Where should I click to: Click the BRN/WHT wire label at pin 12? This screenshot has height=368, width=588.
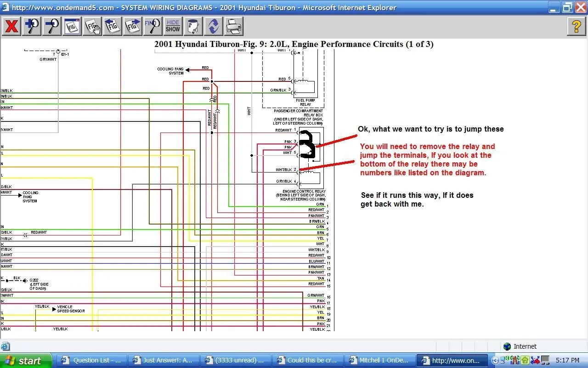tap(317, 267)
